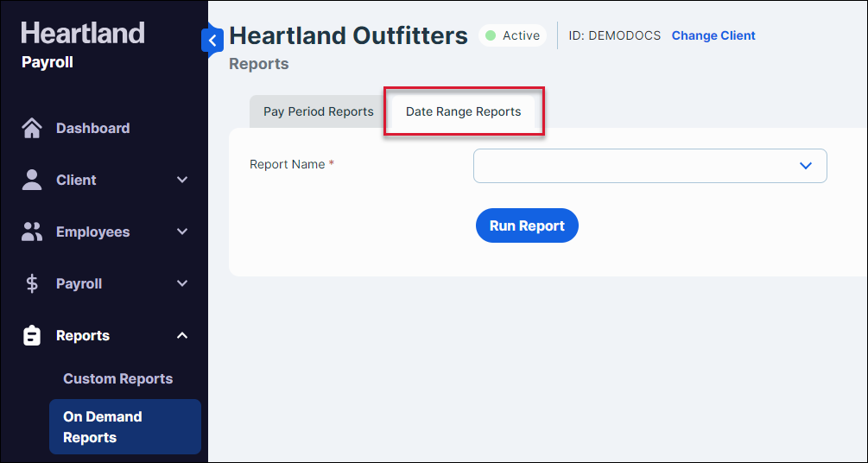Switch to Pay Period Reports tab
This screenshot has width=868, height=463.
(x=319, y=111)
